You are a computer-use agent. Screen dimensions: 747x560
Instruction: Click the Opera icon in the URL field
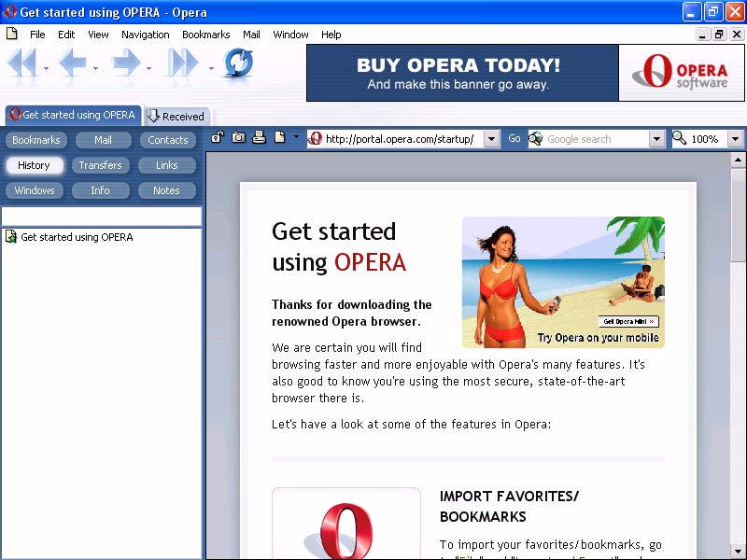point(315,138)
